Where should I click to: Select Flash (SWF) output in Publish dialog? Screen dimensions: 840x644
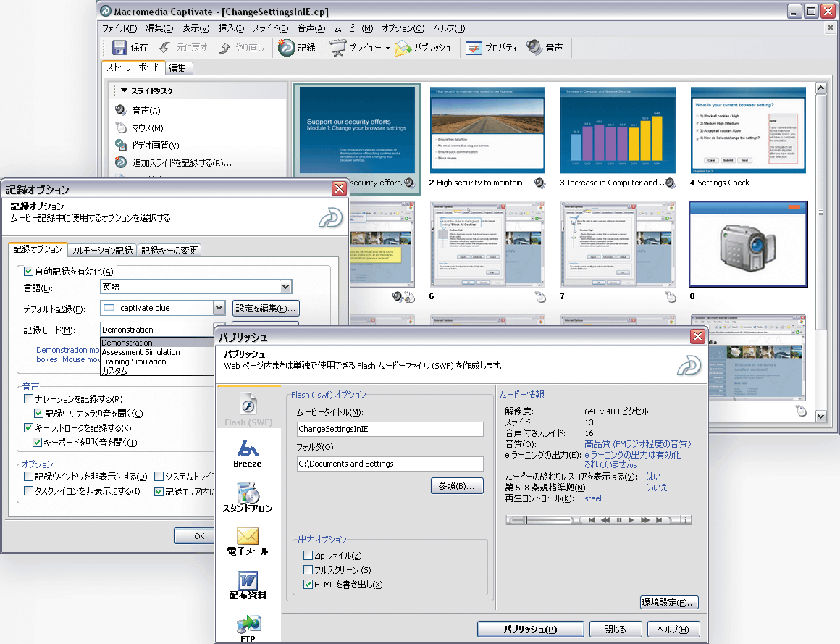[x=248, y=410]
